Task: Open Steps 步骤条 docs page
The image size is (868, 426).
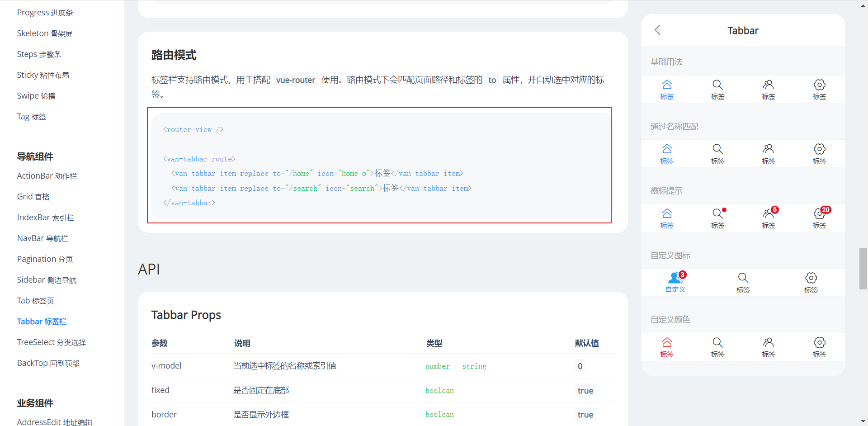Action: pos(39,54)
